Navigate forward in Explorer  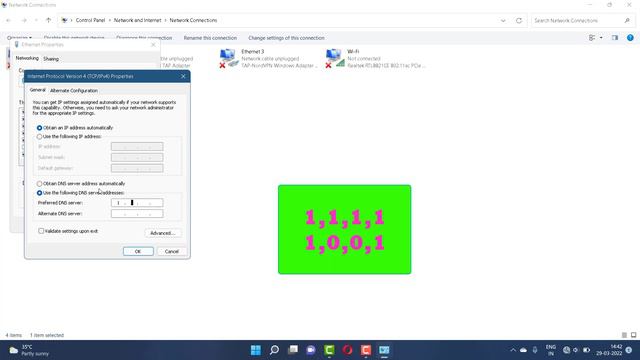coord(24,20)
